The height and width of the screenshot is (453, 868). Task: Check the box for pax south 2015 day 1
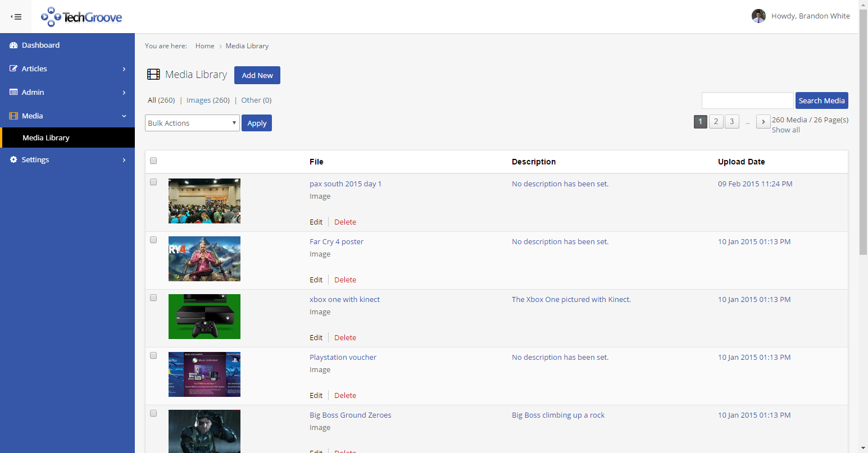pos(153,182)
